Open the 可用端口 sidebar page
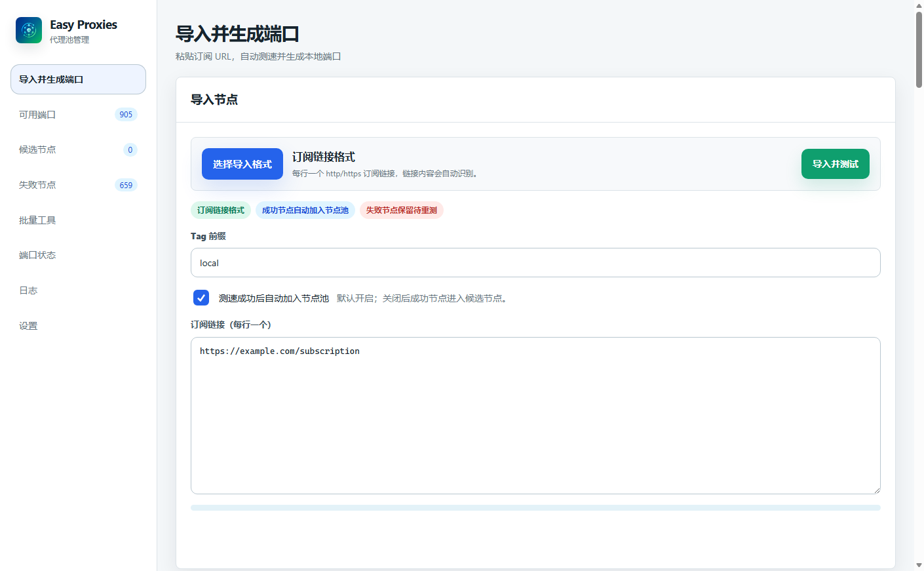924x571 pixels. click(x=78, y=115)
